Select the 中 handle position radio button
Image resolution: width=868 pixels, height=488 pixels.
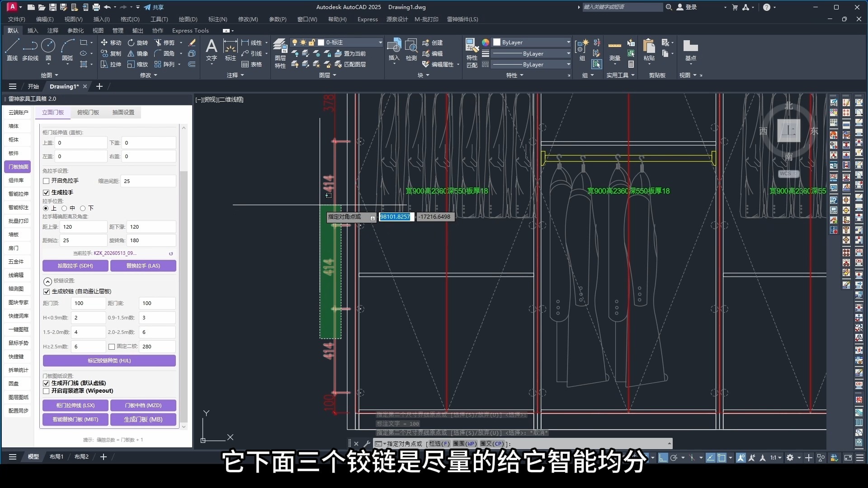point(64,208)
